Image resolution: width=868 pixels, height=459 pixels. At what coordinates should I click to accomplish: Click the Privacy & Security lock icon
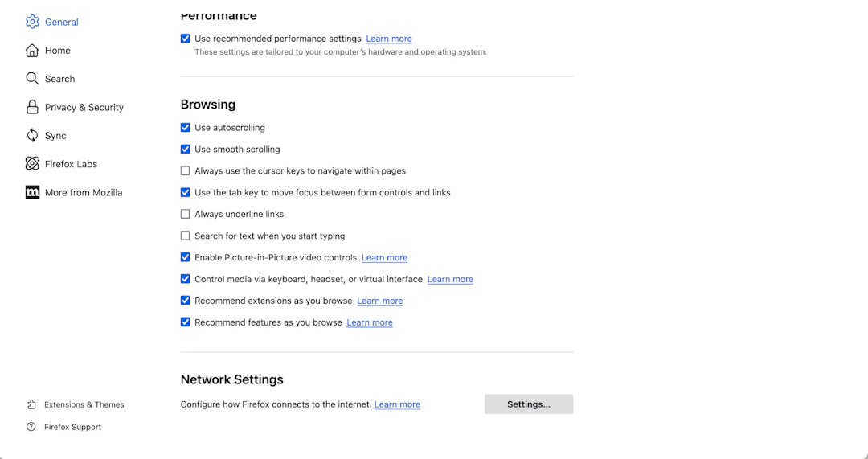[32, 107]
